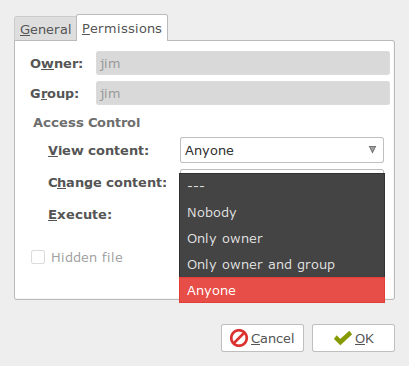Click the Owner field showing jim
Screen dimensions: 409x366
point(243,63)
